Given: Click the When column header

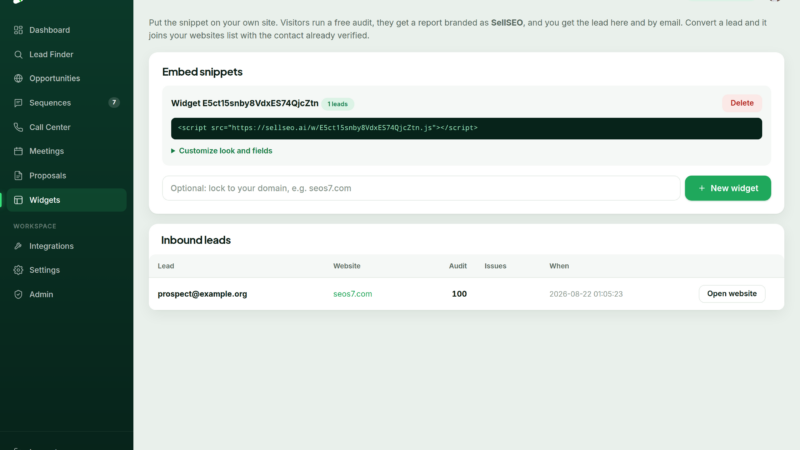Looking at the screenshot, I should click(x=559, y=266).
